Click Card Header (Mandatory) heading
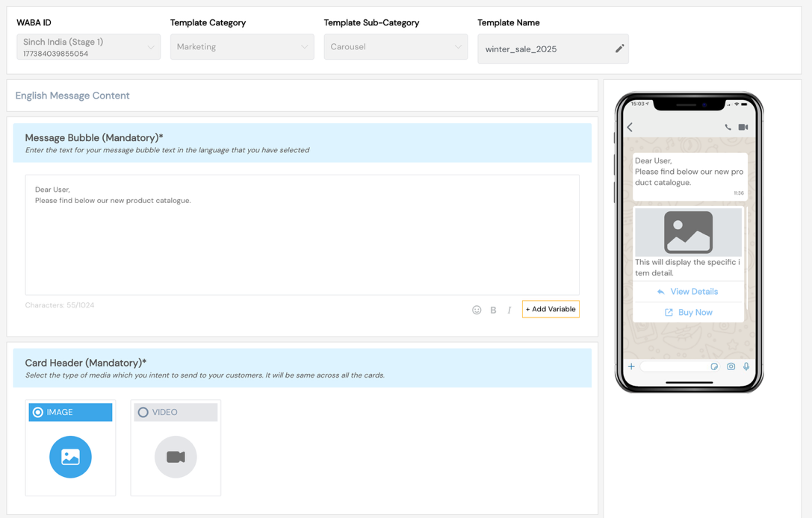 pos(86,363)
